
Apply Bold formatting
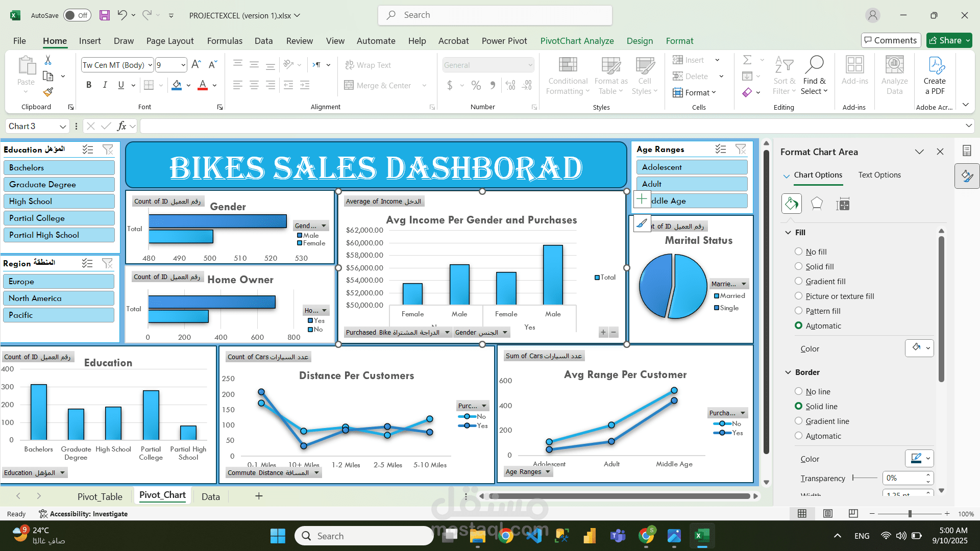point(89,85)
